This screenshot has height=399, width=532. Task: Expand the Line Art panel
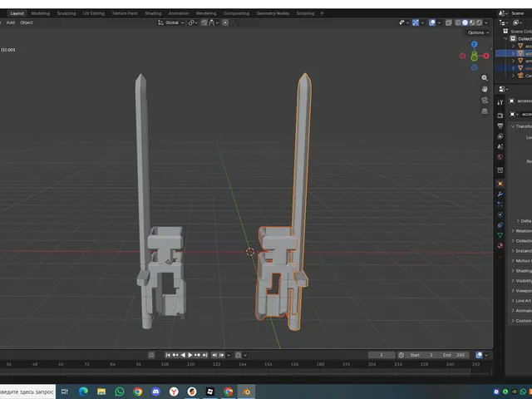point(513,301)
